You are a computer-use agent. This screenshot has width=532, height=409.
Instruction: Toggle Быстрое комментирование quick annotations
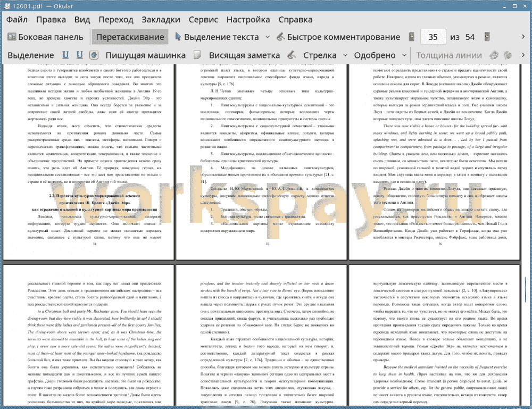coord(338,37)
